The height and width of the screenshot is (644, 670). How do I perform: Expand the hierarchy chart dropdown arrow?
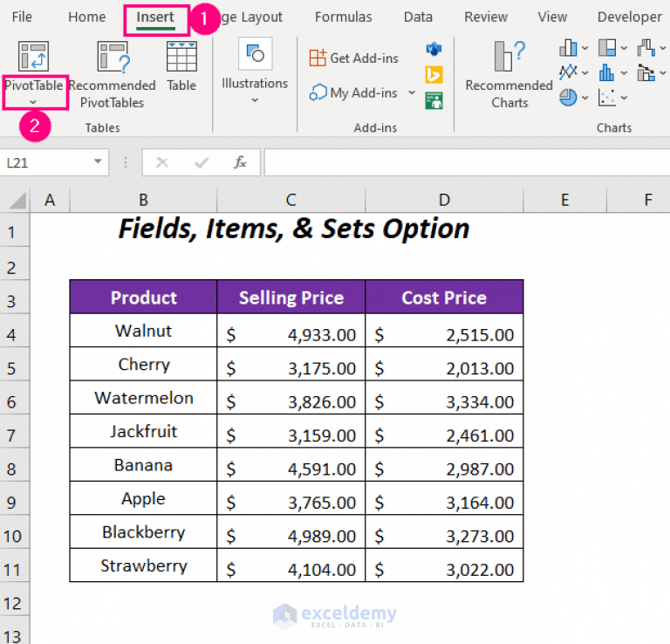click(624, 48)
